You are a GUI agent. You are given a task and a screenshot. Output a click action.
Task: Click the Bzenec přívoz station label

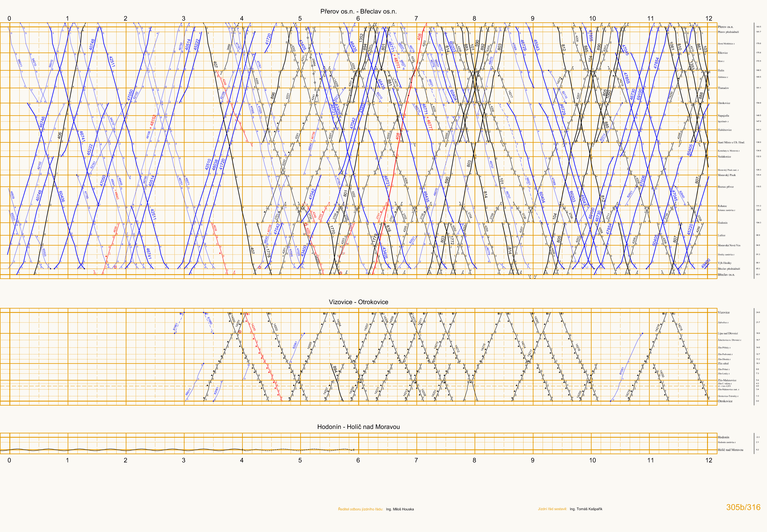click(726, 187)
